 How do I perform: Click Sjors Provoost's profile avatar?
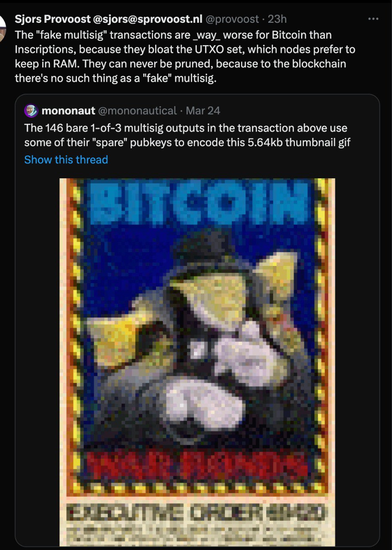pyautogui.click(x=3, y=28)
